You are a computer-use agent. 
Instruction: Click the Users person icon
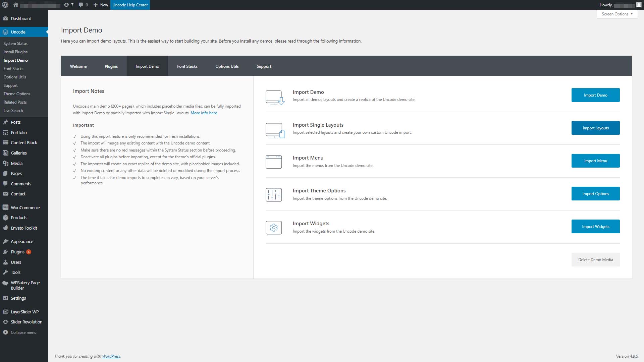[5, 262]
